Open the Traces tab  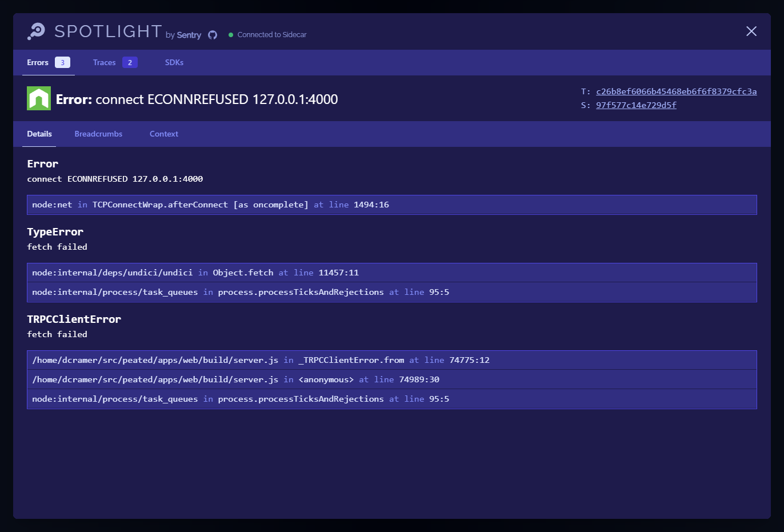[x=105, y=63]
